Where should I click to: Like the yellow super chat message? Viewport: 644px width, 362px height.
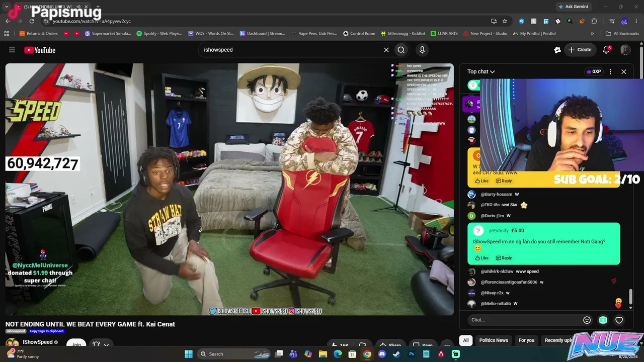coord(481,181)
